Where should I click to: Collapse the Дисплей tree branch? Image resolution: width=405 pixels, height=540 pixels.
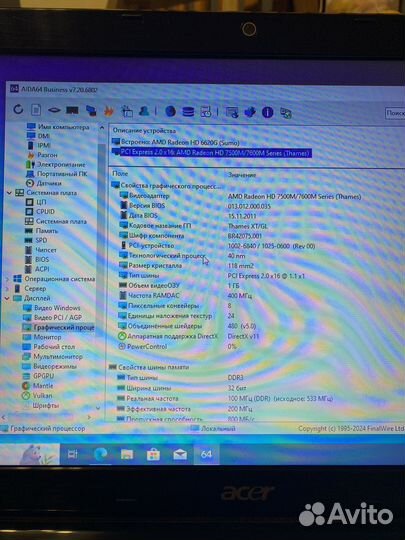coord(7,298)
